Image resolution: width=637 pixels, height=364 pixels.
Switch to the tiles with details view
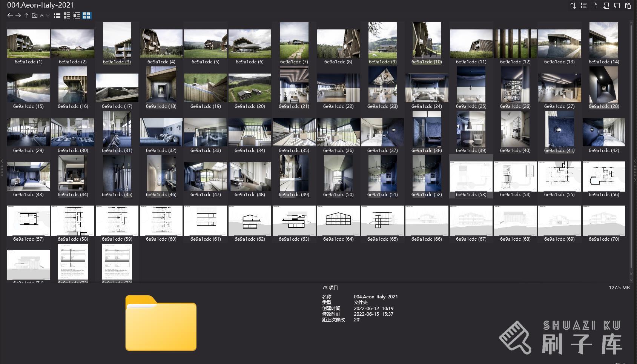pyautogui.click(x=77, y=15)
